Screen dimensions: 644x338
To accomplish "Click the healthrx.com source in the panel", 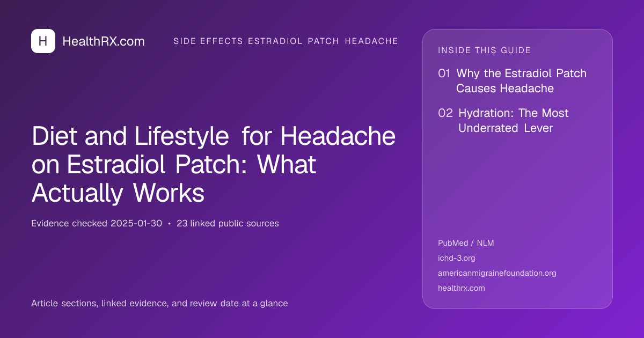I will [462, 288].
